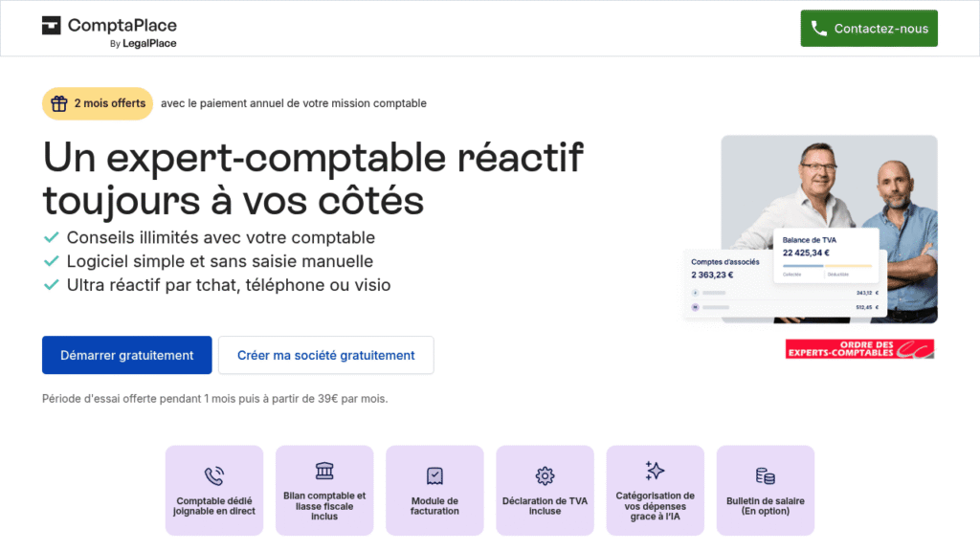The image size is (980, 551).
Task: Click the phone icon on Comptable dédié card
Action: (214, 476)
